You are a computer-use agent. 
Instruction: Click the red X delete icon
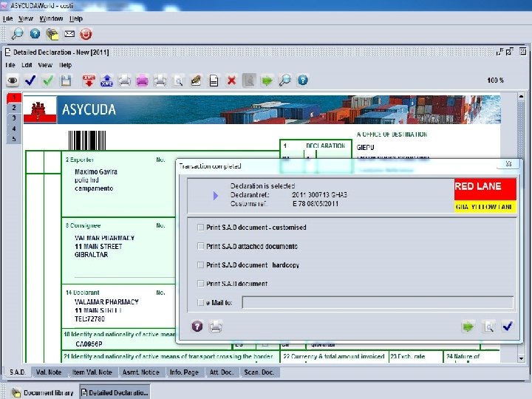[232, 81]
